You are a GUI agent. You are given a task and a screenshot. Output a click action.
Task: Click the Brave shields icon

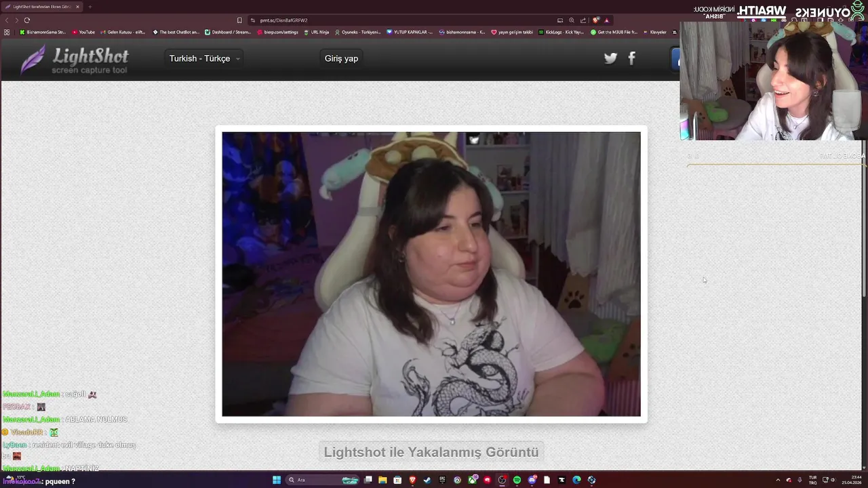[x=595, y=20]
